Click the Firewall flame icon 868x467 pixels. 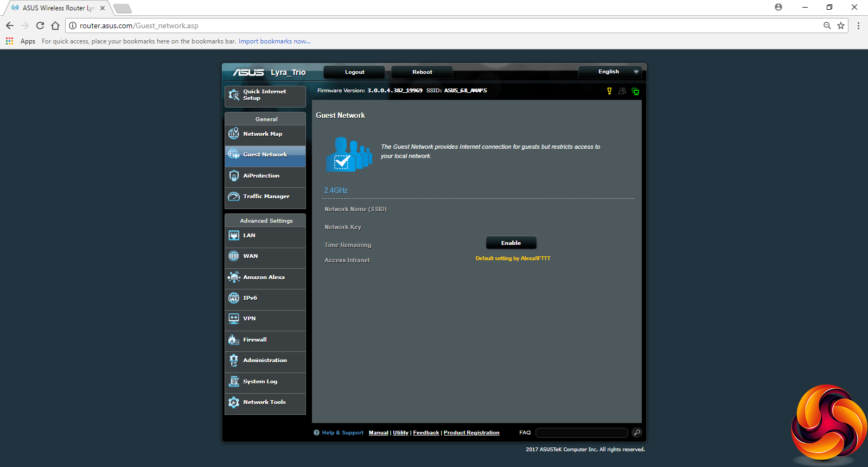coord(234,339)
